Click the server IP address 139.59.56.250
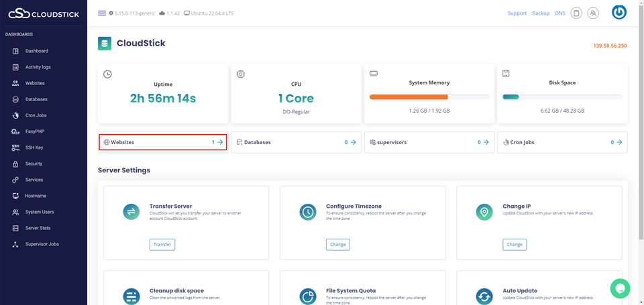This screenshot has width=644, height=305. [x=610, y=46]
